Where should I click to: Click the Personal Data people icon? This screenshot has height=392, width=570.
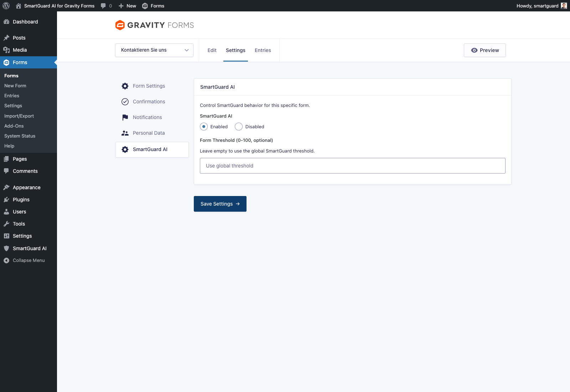(x=125, y=133)
